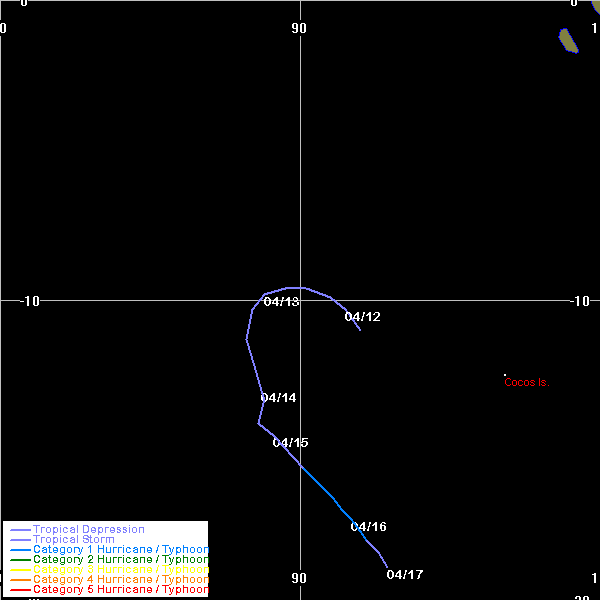
Task: Pick the 04/15 storm position label
Action: [290, 443]
